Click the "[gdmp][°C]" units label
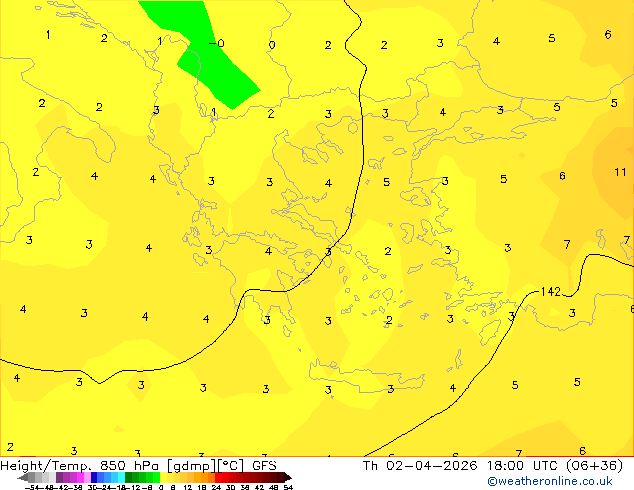The width and height of the screenshot is (634, 490). coord(205,466)
